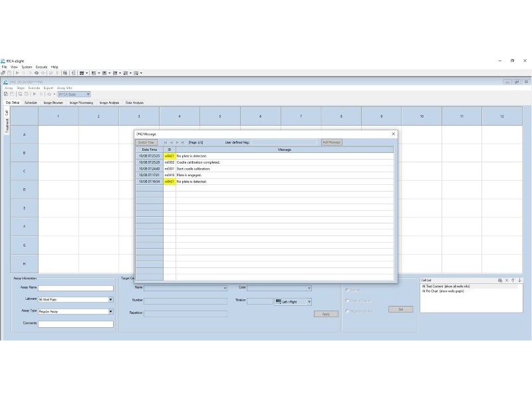Click the Add Message button

[x=331, y=142]
